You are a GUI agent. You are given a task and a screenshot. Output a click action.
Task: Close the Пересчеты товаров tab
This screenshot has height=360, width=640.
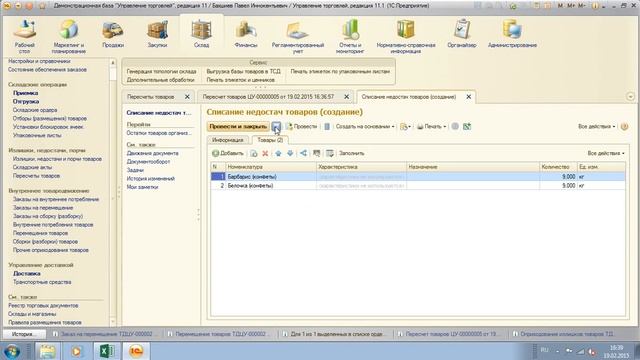tap(187, 97)
